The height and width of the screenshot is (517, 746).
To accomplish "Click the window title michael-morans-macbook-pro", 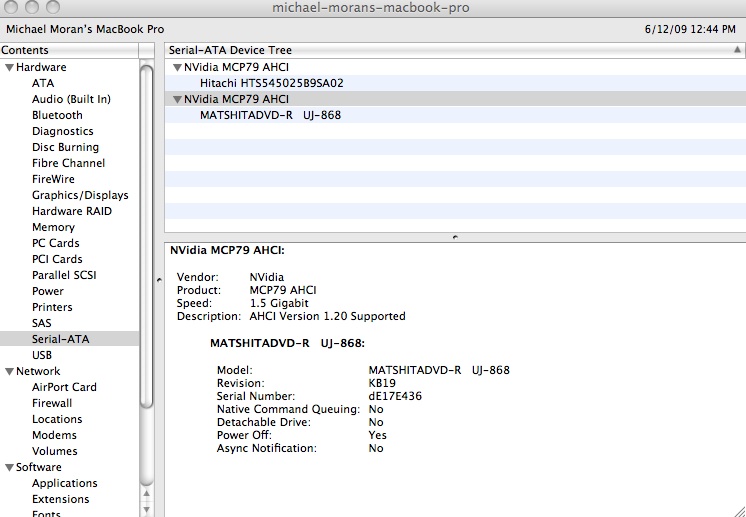I will click(371, 8).
